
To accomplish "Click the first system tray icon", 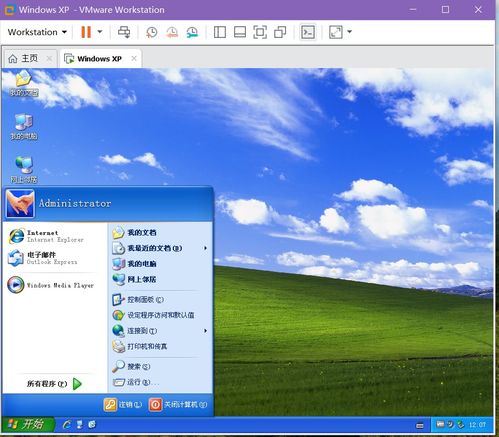I will click(x=440, y=424).
